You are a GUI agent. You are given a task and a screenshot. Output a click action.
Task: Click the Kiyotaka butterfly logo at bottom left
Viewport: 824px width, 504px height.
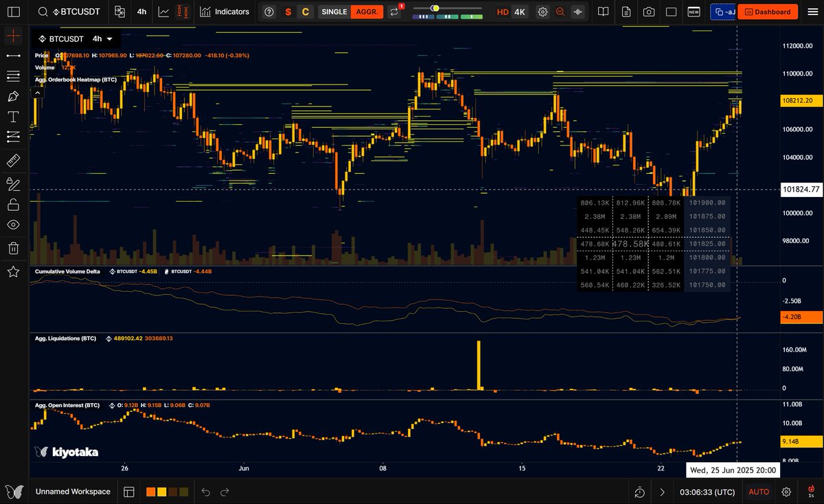point(14,492)
